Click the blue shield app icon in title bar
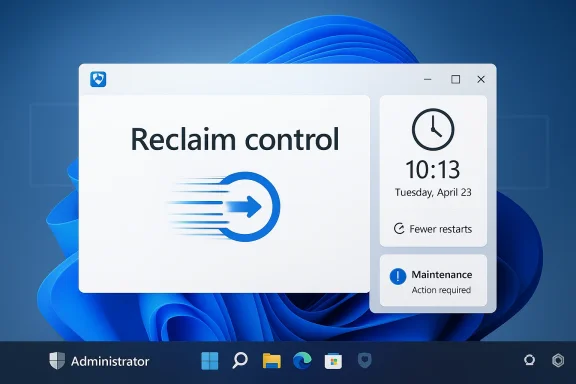Screen dimensions: 576x384 98,79
